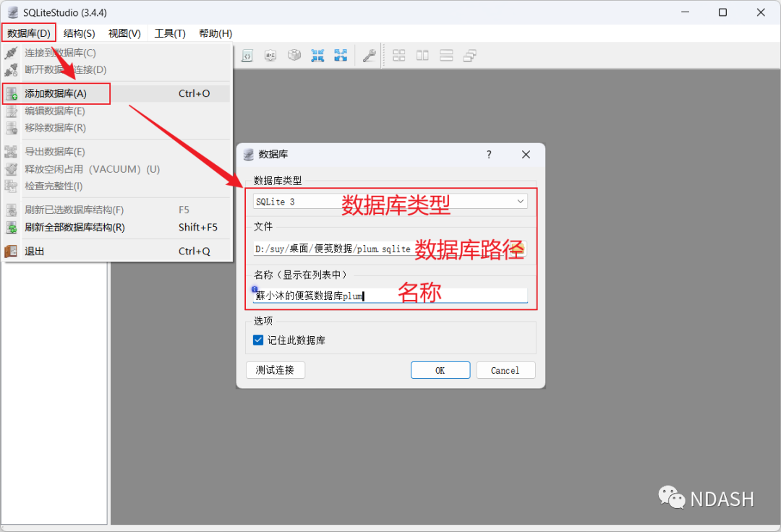
Task: Select the 检查完整性(I) menu entry
Action: [116, 186]
